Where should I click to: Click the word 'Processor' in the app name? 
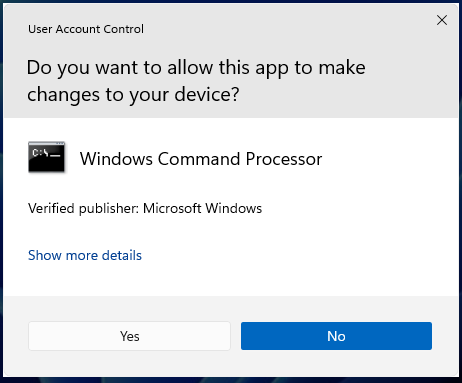pyautogui.click(x=284, y=159)
